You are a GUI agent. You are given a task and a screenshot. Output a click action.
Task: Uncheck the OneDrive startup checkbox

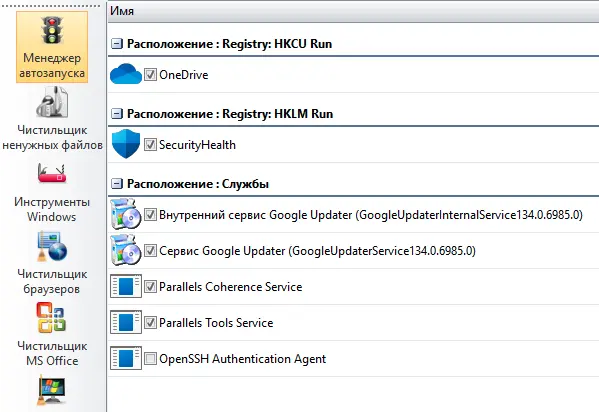click(x=150, y=74)
